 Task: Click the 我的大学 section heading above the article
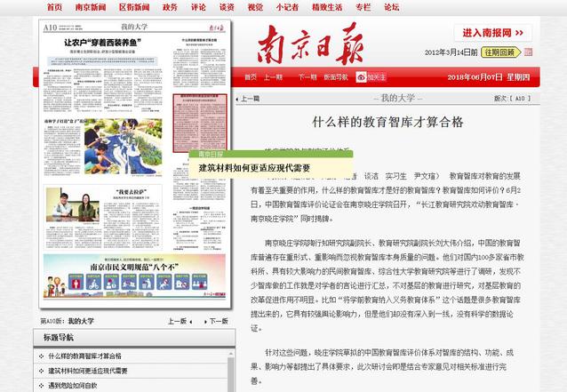point(398,98)
